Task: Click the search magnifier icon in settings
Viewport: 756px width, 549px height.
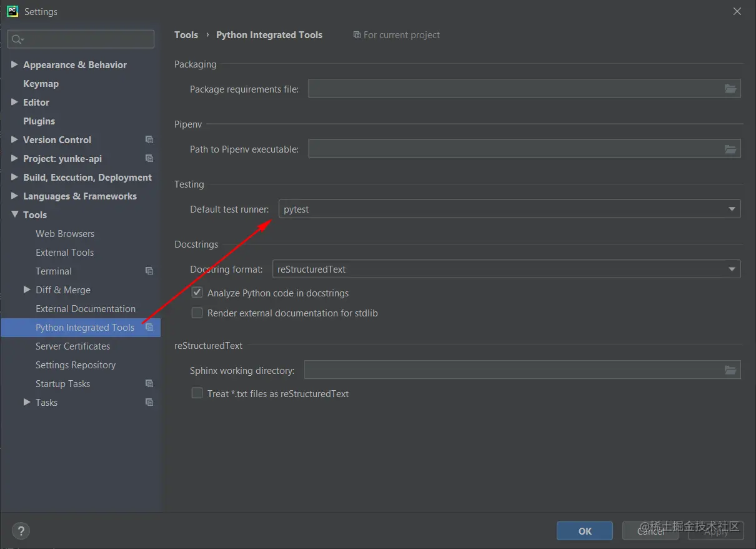Action: [x=17, y=39]
